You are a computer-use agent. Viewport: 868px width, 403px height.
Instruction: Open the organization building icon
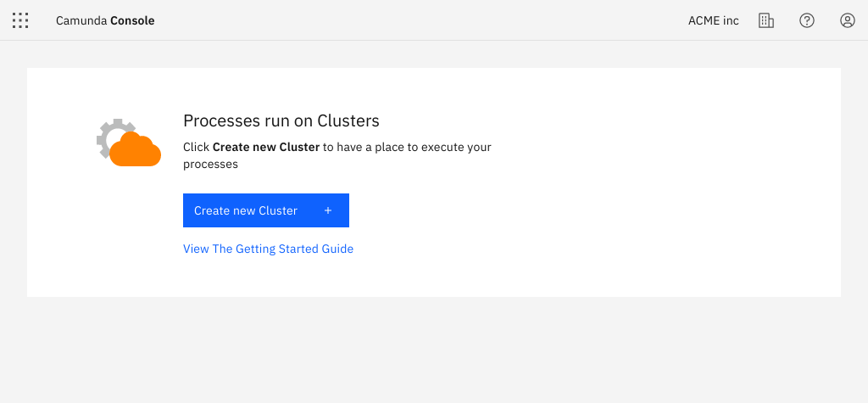tap(766, 20)
